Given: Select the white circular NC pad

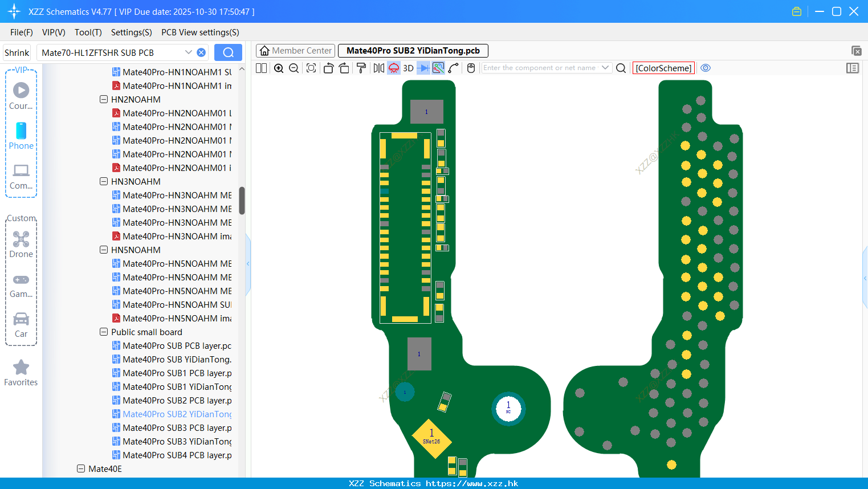Looking at the screenshot, I should [x=508, y=408].
